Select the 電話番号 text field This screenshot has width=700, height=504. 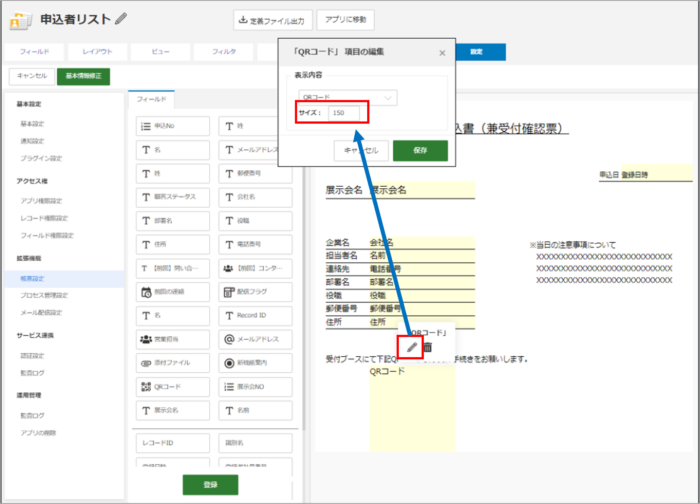255,245
